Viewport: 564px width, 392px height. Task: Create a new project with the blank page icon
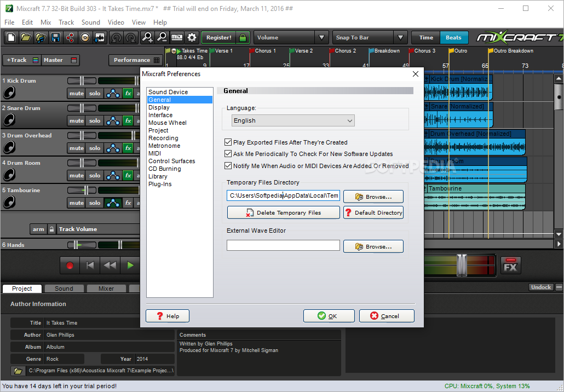coord(11,37)
